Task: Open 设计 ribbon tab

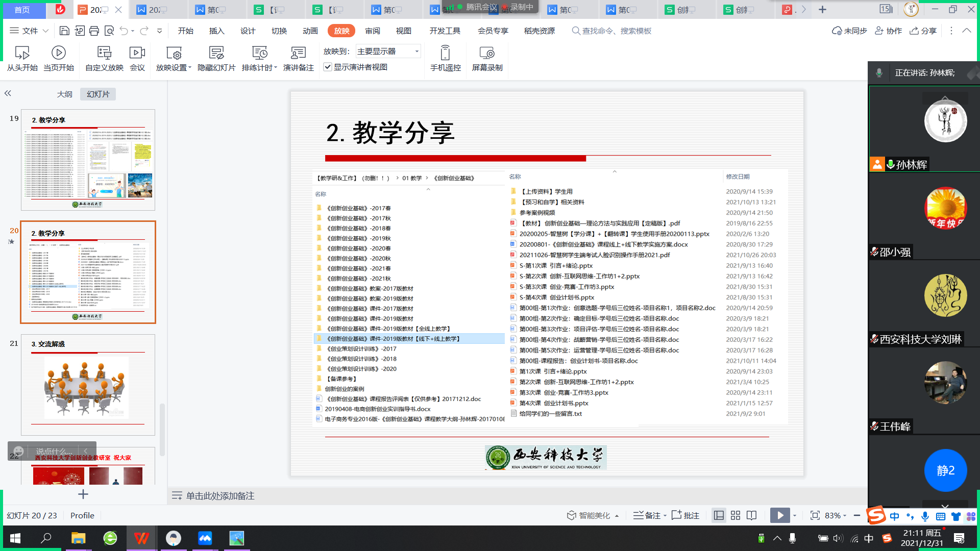Action: (248, 31)
